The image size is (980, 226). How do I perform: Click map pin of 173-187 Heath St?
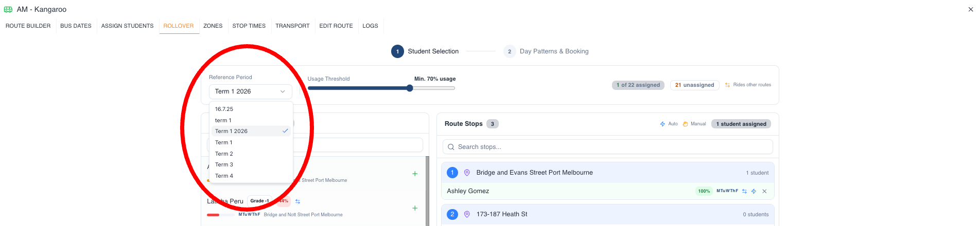click(x=467, y=214)
